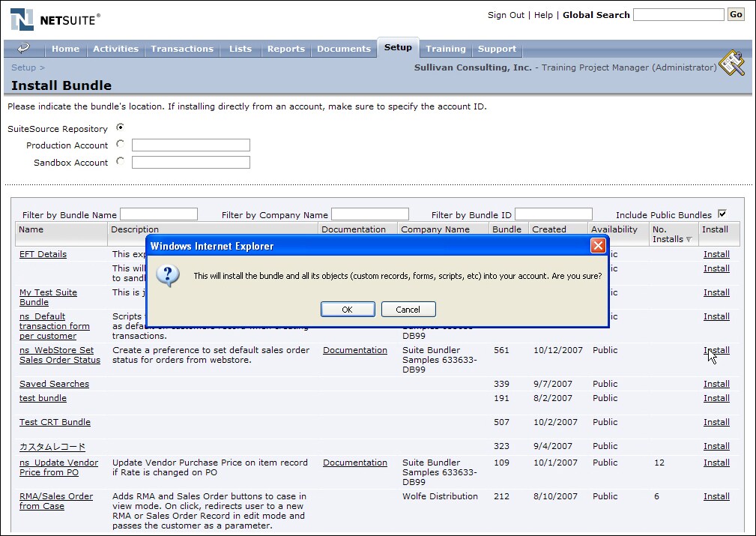Click the Production Account ID field

coord(191,145)
